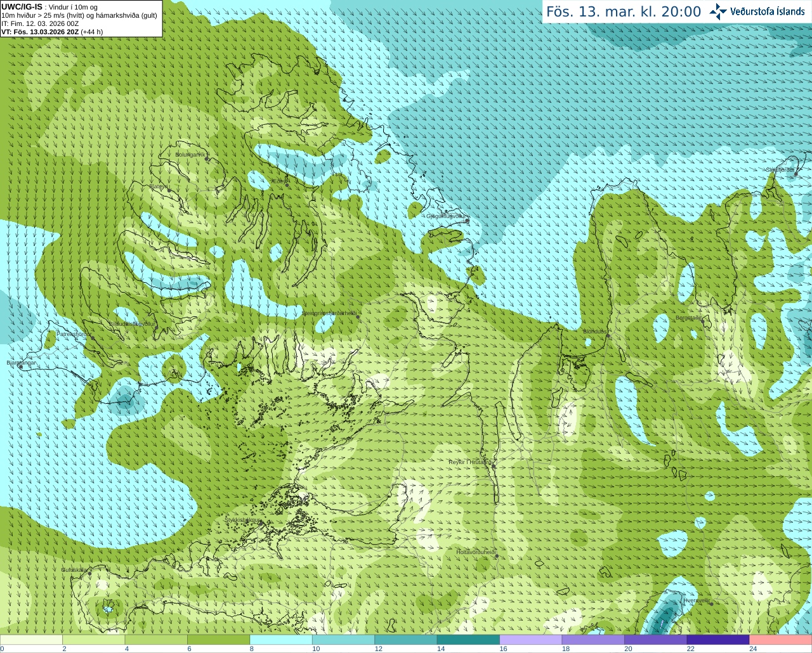Click the Æðey station label

pyautogui.click(x=278, y=181)
